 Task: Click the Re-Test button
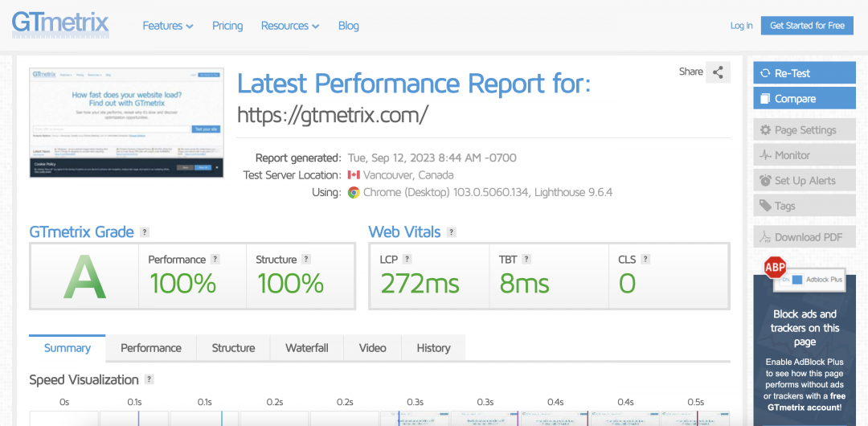coord(805,73)
